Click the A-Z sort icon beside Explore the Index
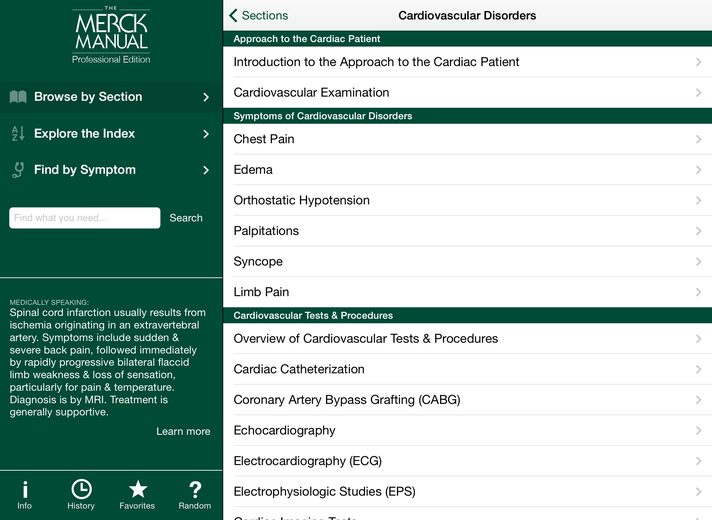Viewport: 712px width, 520px height. click(18, 134)
